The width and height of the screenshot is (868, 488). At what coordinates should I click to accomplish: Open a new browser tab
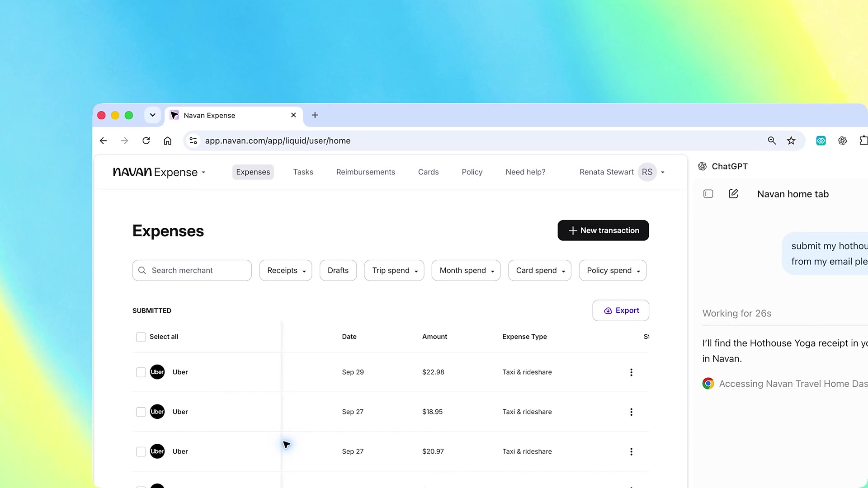coord(315,115)
